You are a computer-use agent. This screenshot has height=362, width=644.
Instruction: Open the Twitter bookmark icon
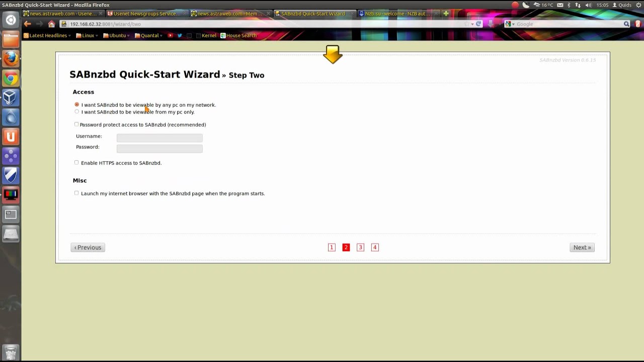(x=180, y=36)
